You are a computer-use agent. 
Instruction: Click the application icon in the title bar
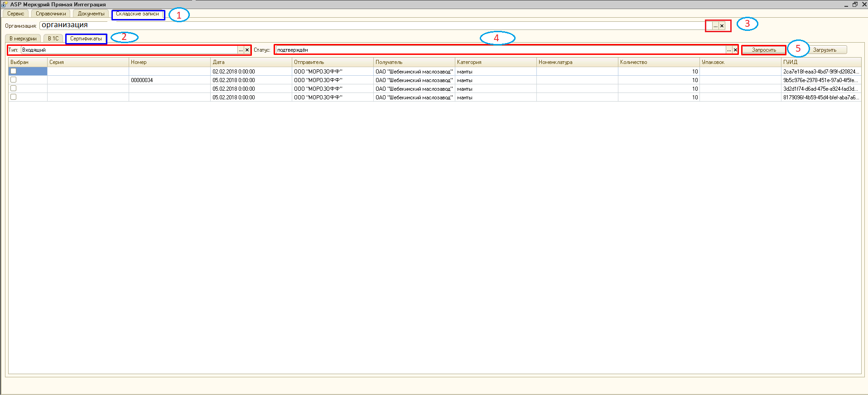(x=5, y=4)
